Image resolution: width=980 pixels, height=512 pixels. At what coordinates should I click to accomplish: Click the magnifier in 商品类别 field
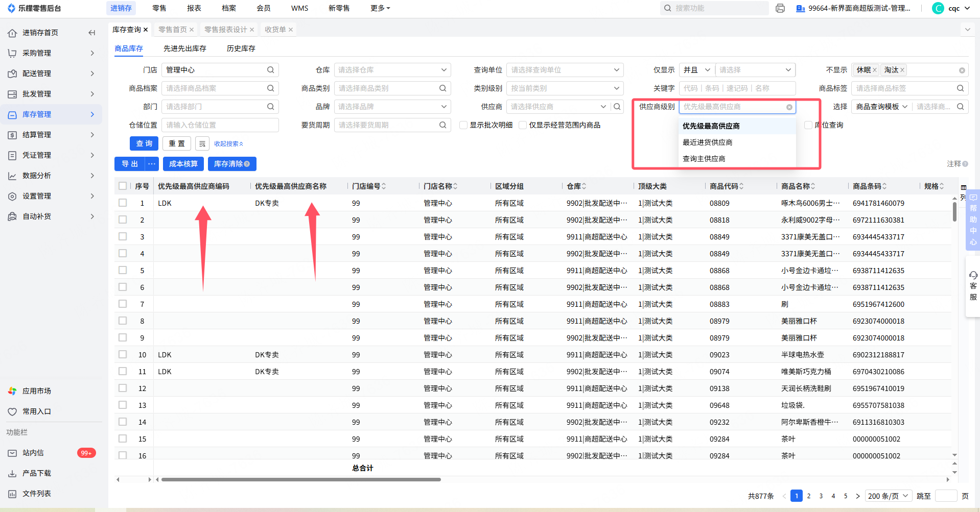(442, 88)
